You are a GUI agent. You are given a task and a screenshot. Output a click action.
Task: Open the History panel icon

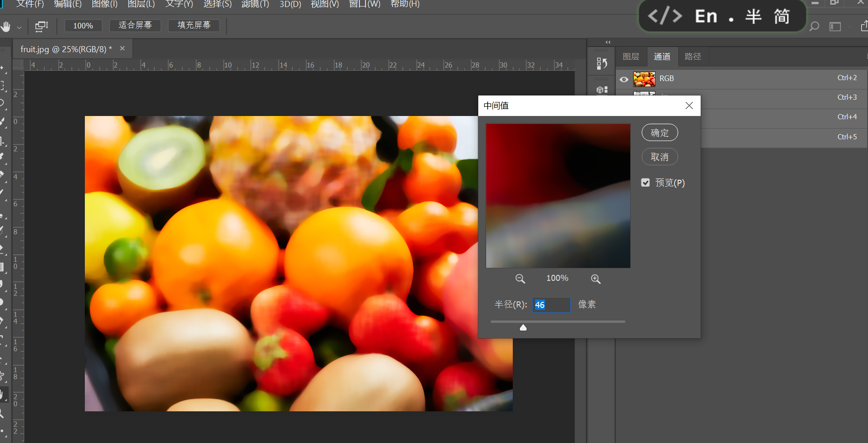[602, 63]
